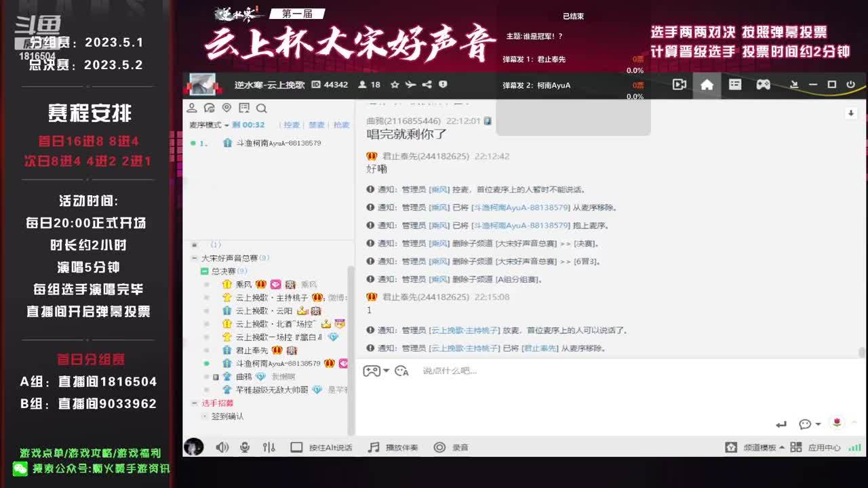The image size is (868, 488).
Task: Toggle the microphone mute icon
Action: [x=245, y=447]
